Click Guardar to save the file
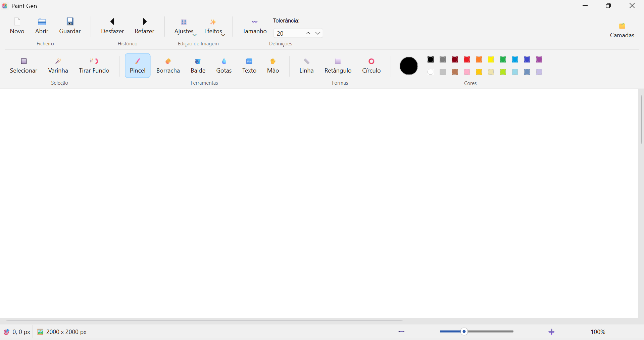Viewport: 644px width, 340px height. [70, 26]
